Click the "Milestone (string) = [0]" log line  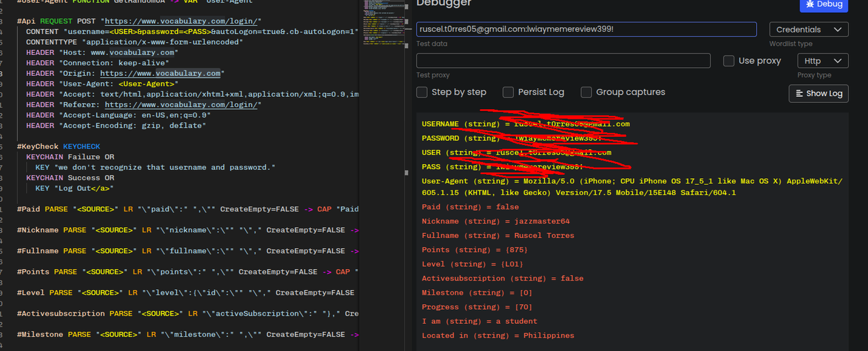pyautogui.click(x=477, y=293)
